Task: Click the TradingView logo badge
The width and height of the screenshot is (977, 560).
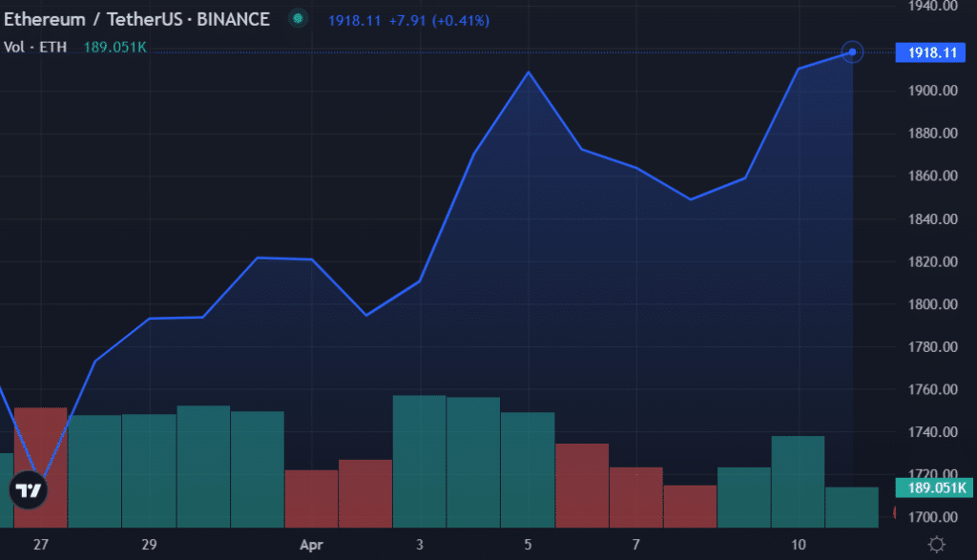Action: tap(28, 490)
